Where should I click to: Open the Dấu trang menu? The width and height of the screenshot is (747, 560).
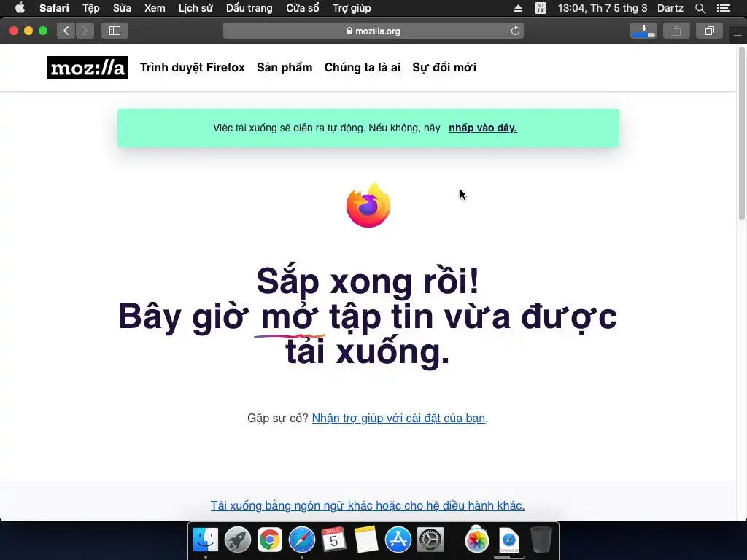(x=249, y=8)
